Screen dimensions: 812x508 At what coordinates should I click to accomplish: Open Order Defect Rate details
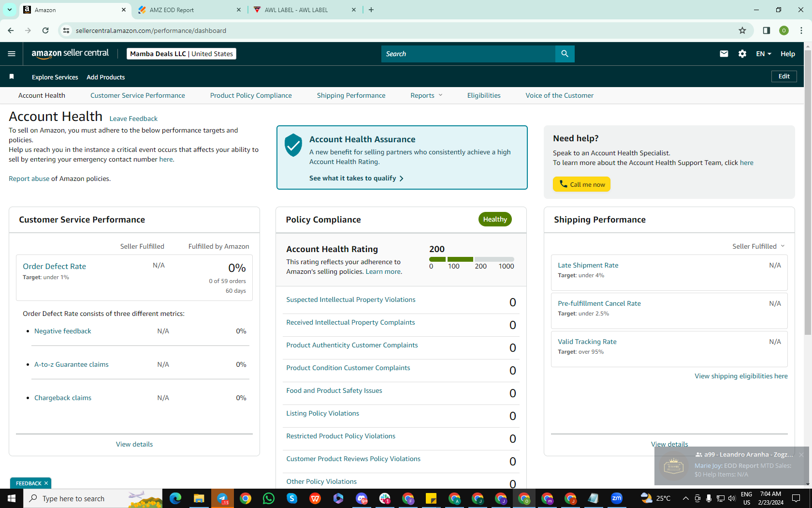click(x=54, y=266)
